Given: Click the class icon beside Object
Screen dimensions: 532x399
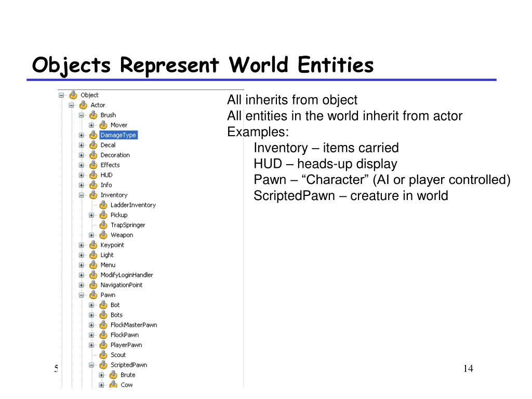Looking at the screenshot, I should [73, 95].
